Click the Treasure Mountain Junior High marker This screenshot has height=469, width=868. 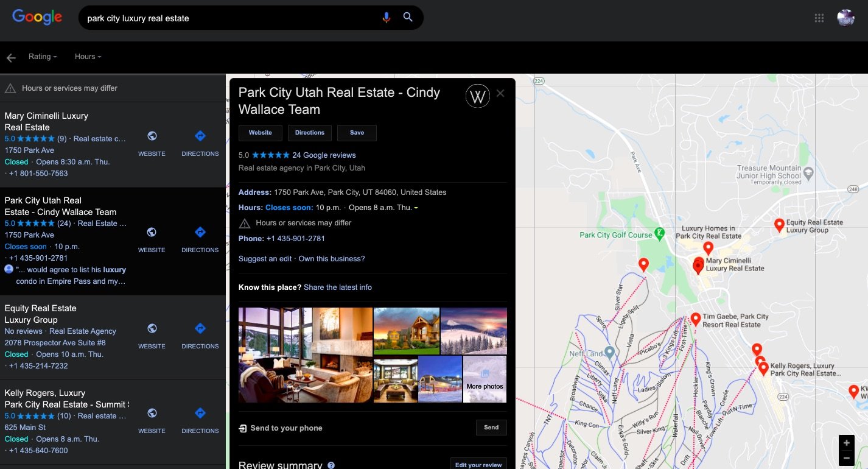click(808, 174)
